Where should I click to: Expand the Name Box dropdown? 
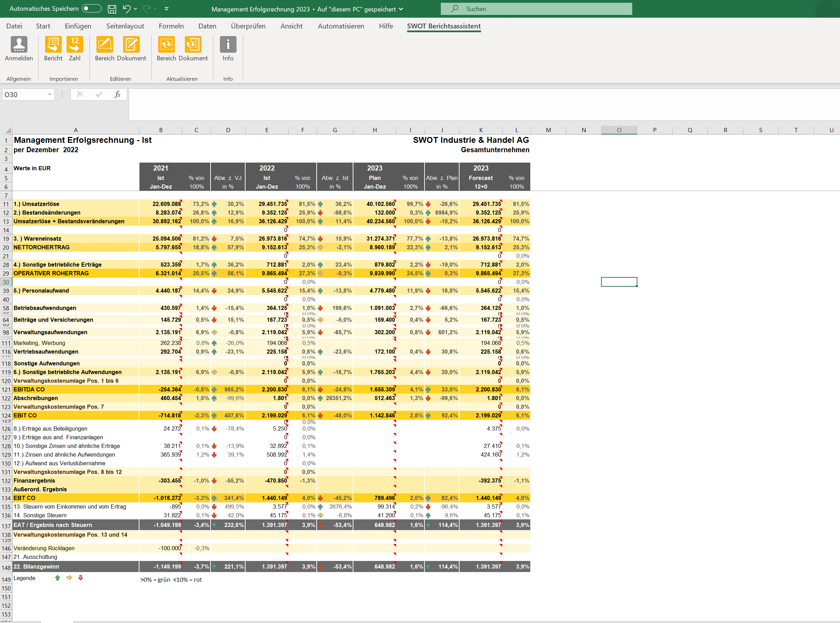coord(49,94)
